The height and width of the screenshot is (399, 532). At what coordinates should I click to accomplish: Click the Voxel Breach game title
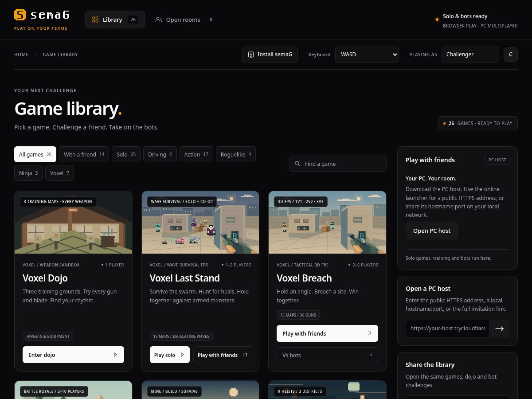point(304,278)
